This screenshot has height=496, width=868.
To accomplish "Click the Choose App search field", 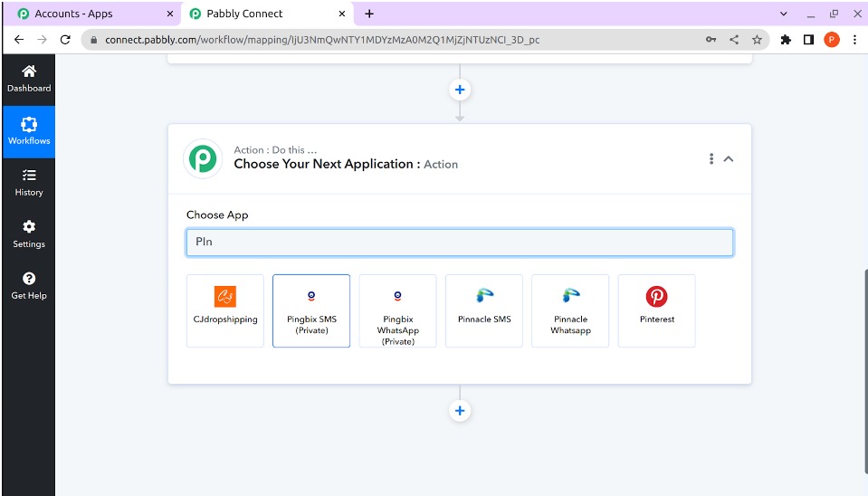I will click(x=460, y=243).
